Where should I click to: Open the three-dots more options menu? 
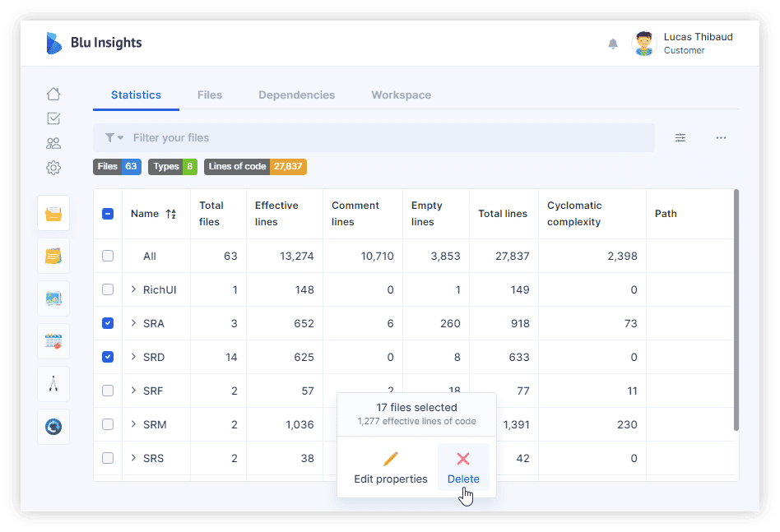[x=721, y=137]
